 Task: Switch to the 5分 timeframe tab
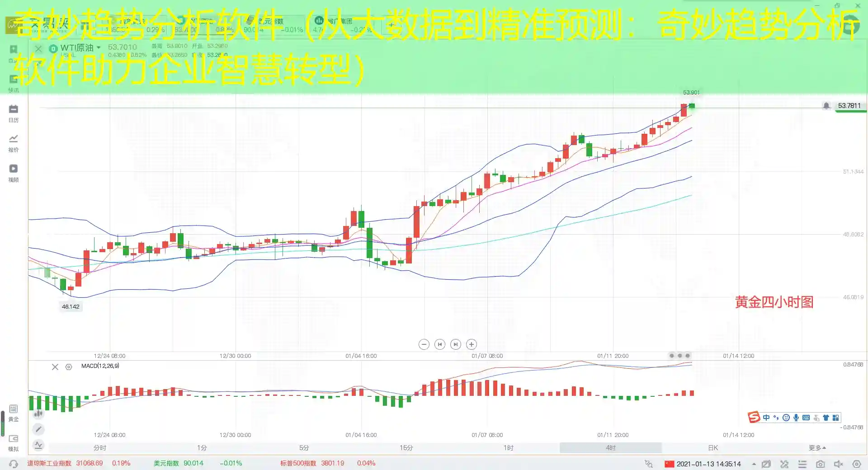tap(304, 448)
